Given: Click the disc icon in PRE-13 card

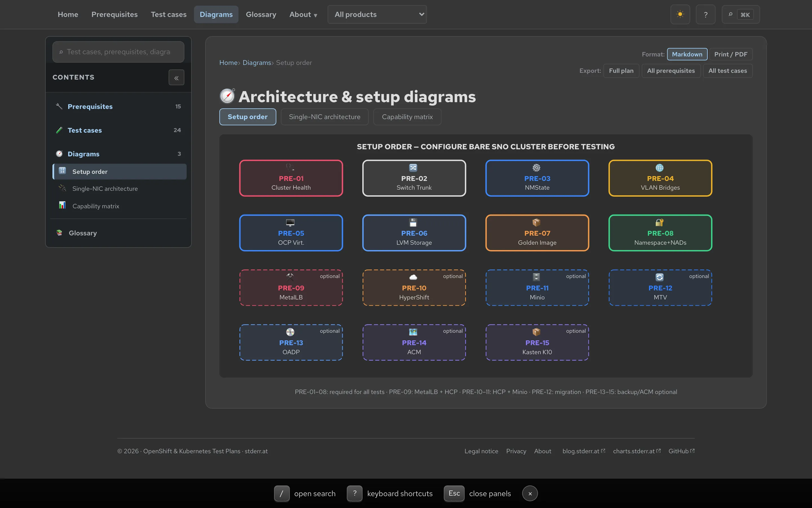Looking at the screenshot, I should click(290, 332).
